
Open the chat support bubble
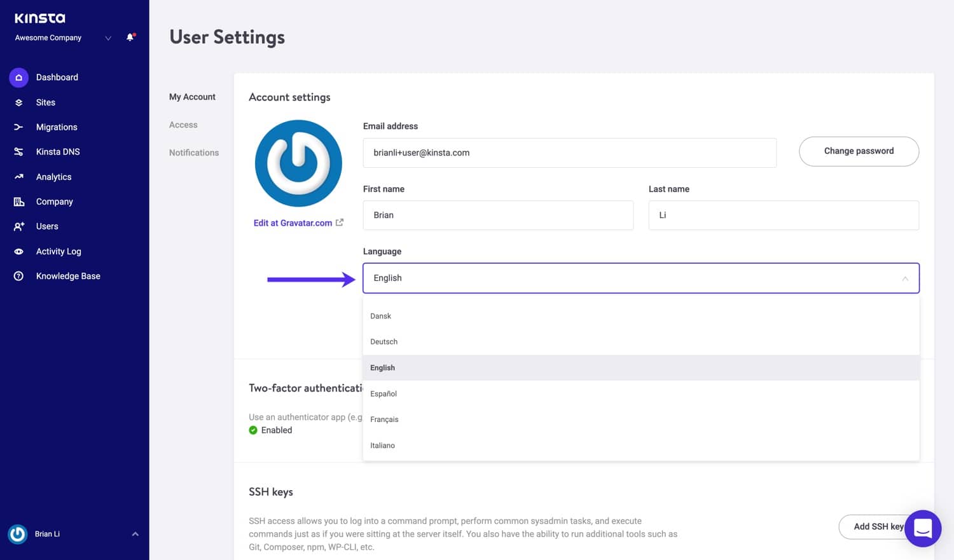pos(922,528)
